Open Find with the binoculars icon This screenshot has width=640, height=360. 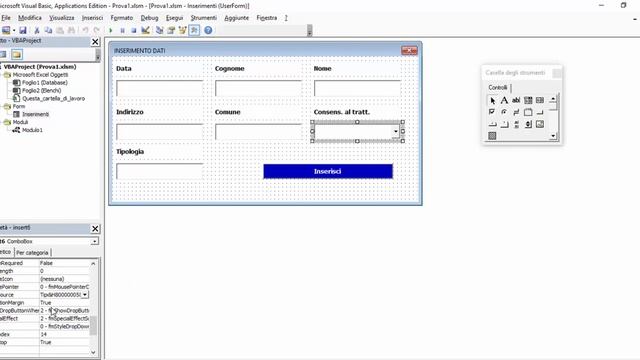[x=71, y=30]
